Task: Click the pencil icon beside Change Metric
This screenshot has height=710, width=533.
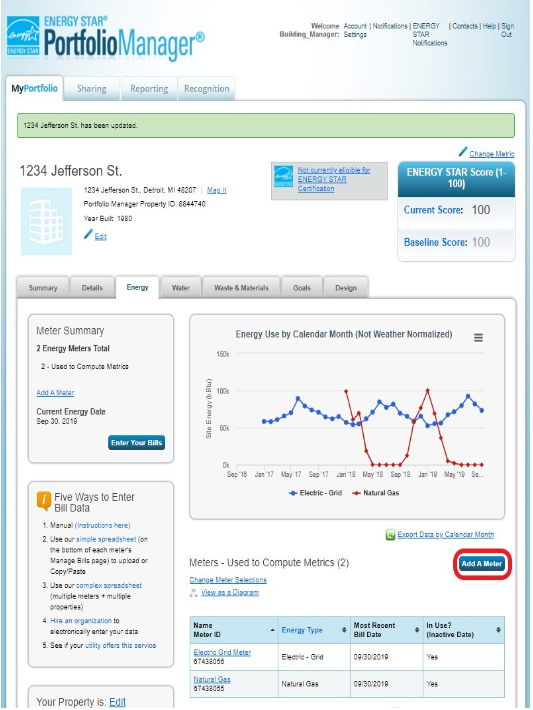Action: 462,152
